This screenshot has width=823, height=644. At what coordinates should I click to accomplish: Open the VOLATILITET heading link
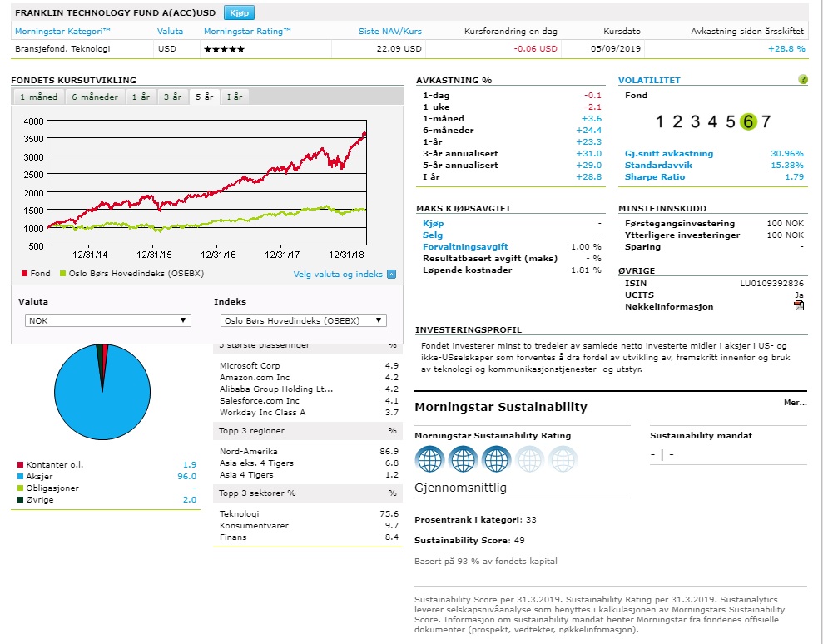coord(649,81)
